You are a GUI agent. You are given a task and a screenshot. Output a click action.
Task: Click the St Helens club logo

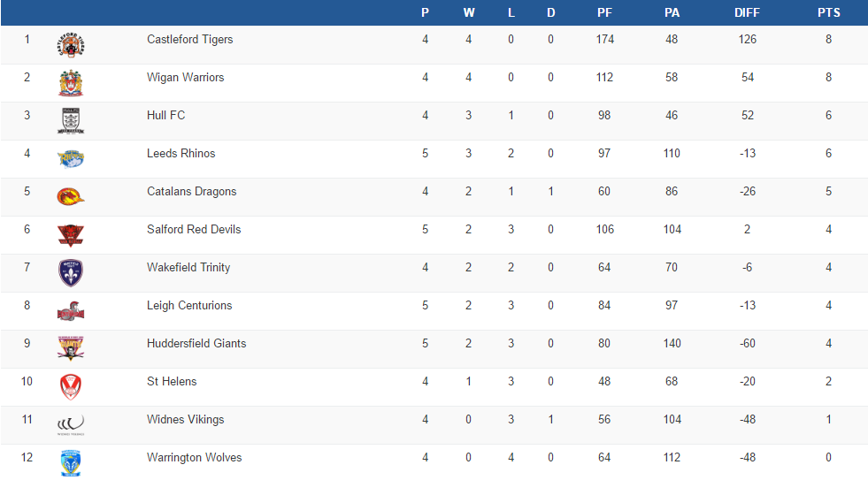coord(71,387)
